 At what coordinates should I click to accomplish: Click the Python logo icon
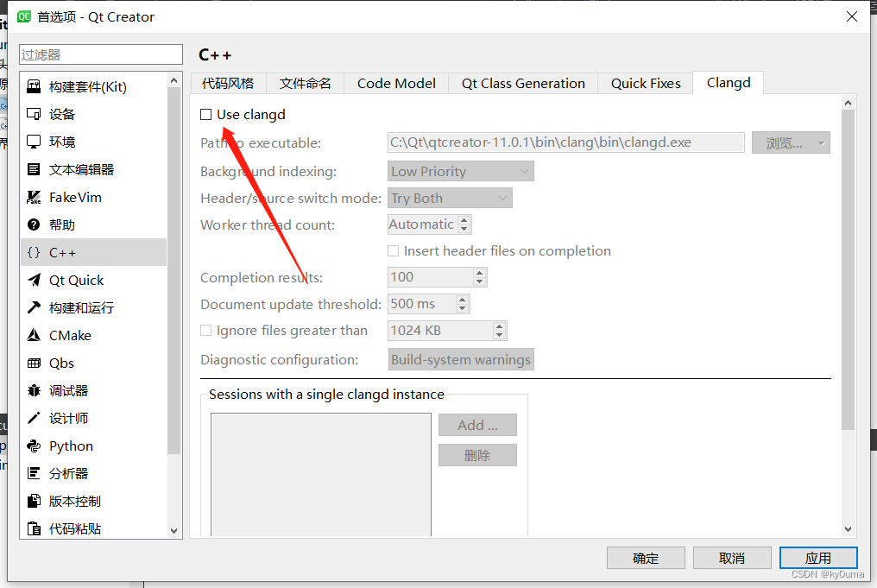click(35, 446)
